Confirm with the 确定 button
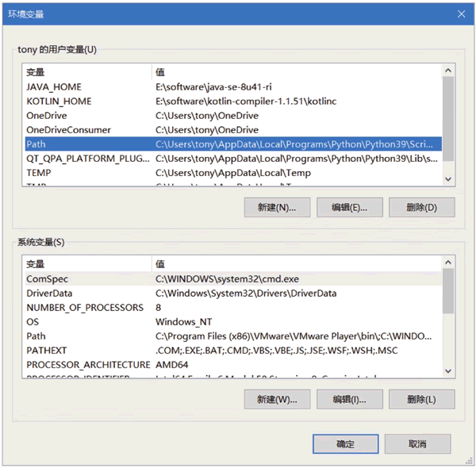 point(345,444)
